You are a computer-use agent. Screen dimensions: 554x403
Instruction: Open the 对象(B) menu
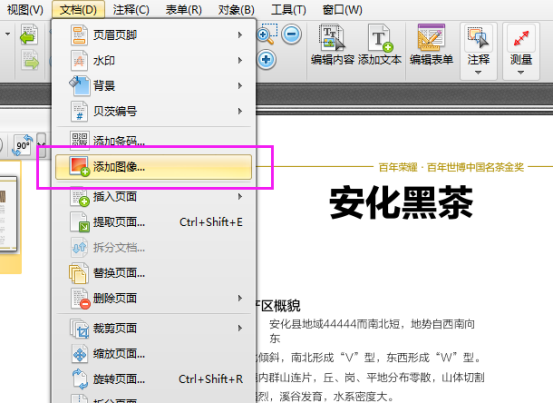(236, 10)
